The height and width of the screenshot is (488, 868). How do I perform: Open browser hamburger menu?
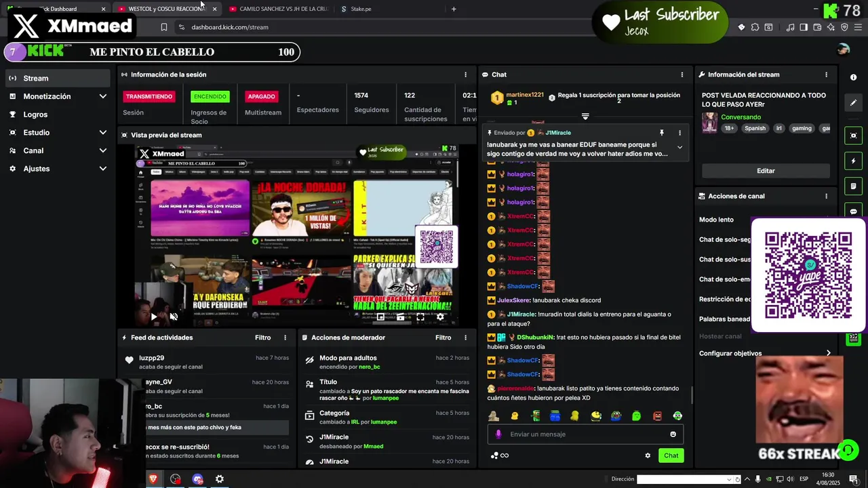(858, 27)
